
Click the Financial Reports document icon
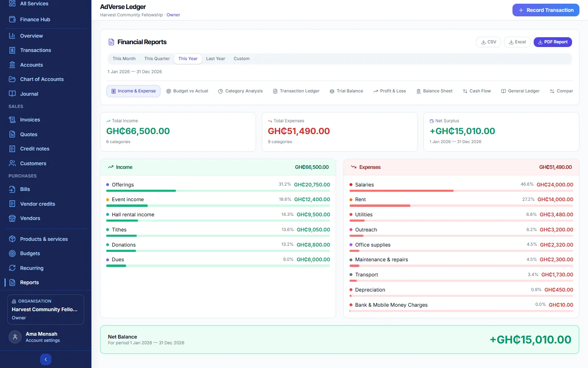(x=111, y=42)
